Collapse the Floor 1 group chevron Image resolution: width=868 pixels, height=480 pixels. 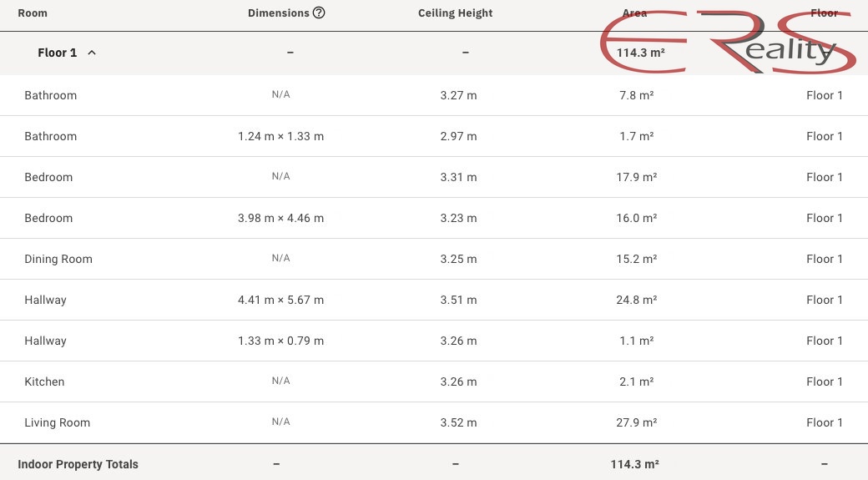point(92,53)
